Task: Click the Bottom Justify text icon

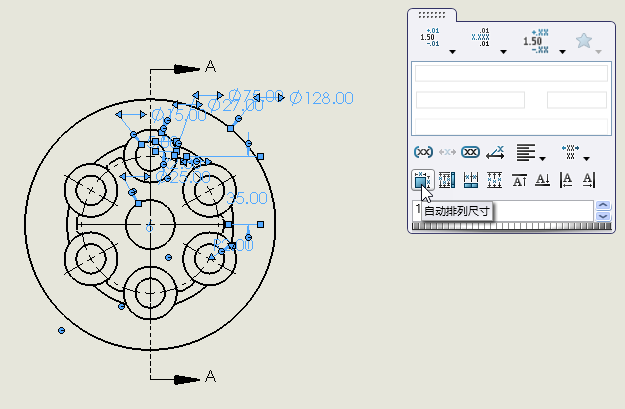Action: click(x=543, y=180)
